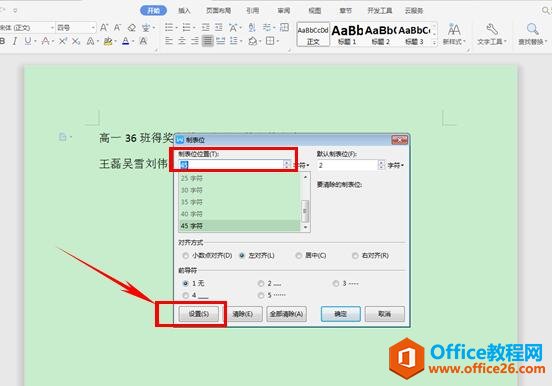
Task: Open the 视图 ribbon tab
Action: tap(315, 11)
